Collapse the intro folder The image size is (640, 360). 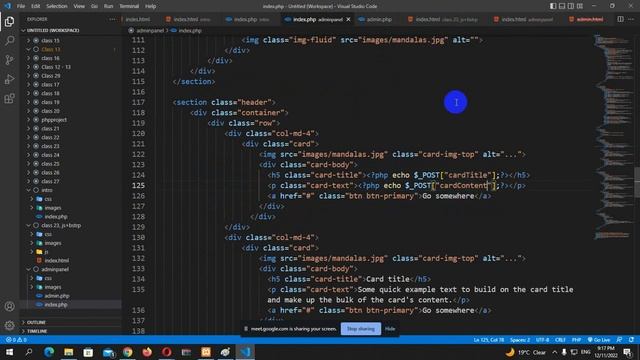(x=47, y=190)
